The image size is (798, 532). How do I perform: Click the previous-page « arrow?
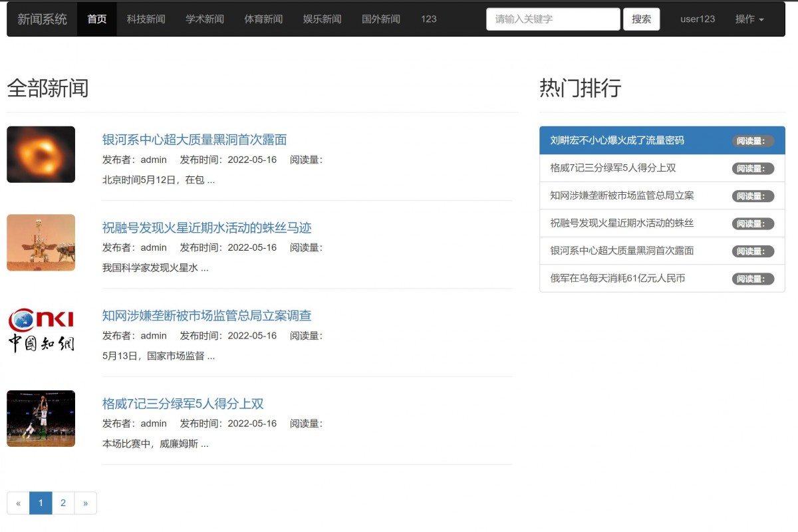[x=19, y=503]
